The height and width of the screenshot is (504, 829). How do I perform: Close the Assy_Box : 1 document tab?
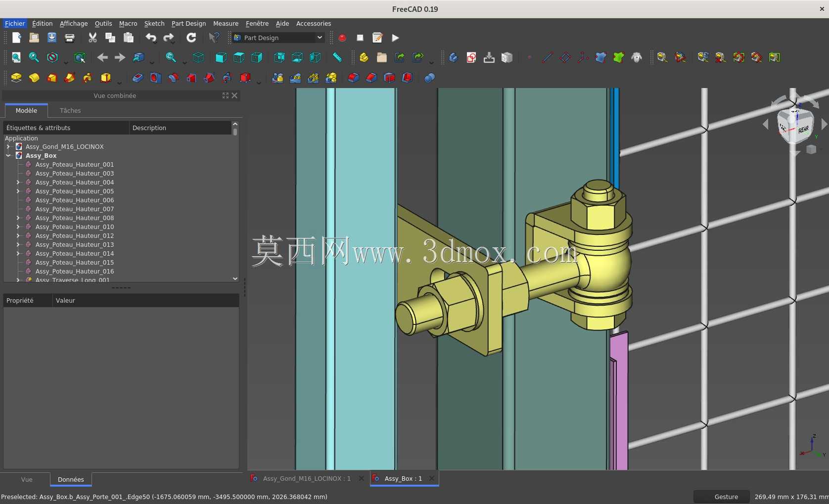tap(432, 478)
